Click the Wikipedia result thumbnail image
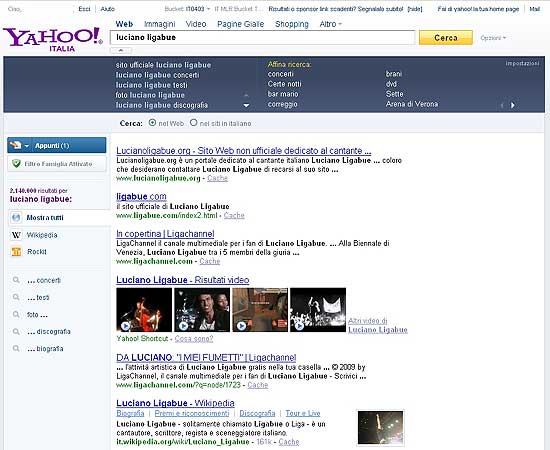Image resolution: width=550 pixels, height=450 pixels. (x=381, y=428)
